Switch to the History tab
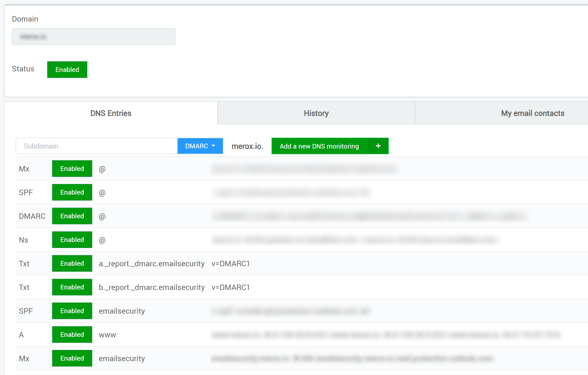Viewport: 588px width, 375px height. pyautogui.click(x=316, y=113)
